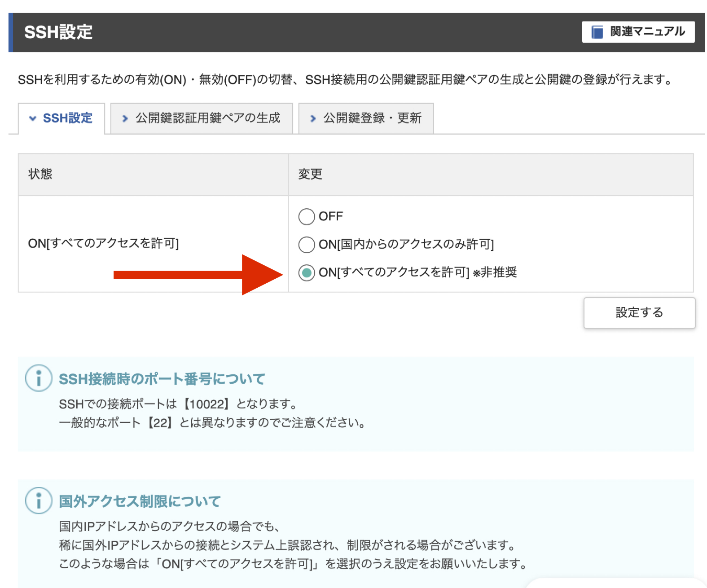Open the 公開鍵登録・更新 tab

point(372,118)
